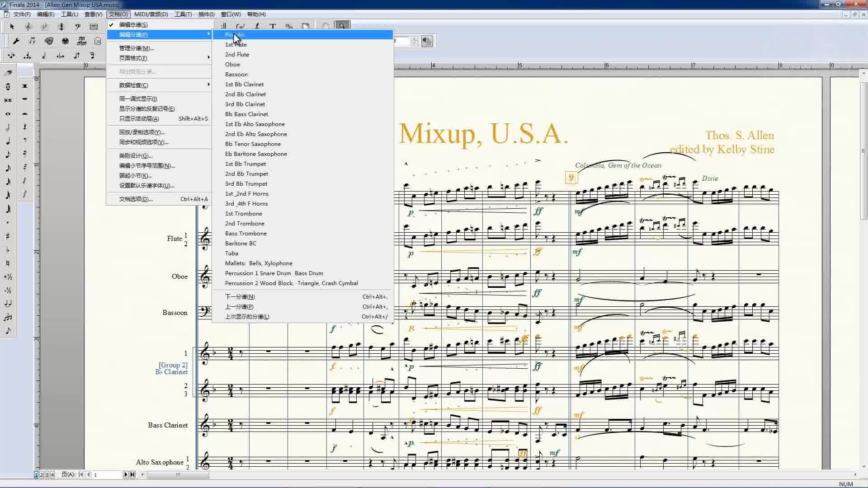Select the Resize percent tool
868x488 pixels.
(x=289, y=27)
